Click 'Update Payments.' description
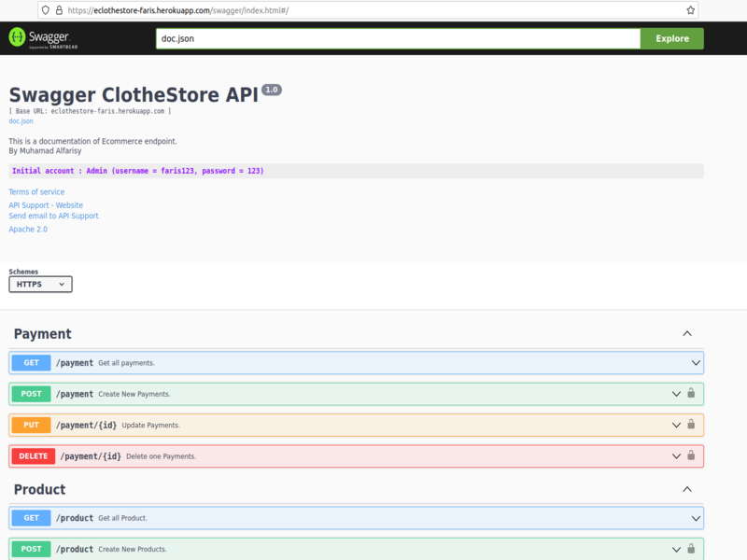Image resolution: width=747 pixels, height=560 pixels. 150,426
